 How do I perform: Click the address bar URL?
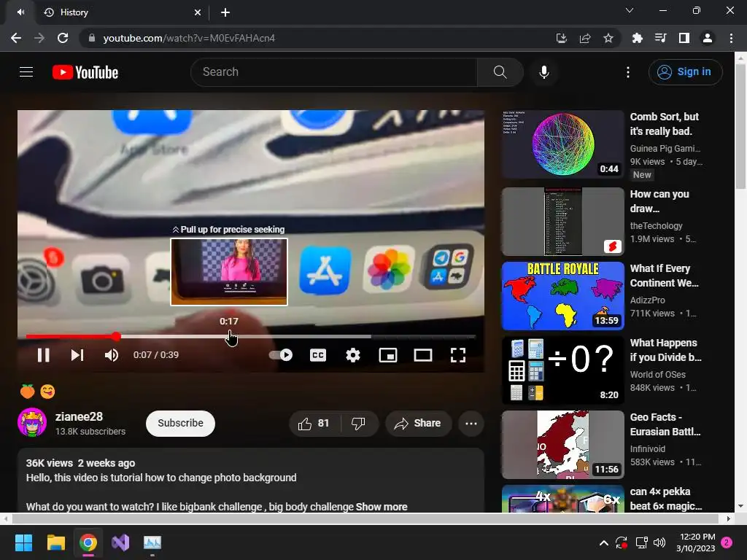[x=189, y=38]
